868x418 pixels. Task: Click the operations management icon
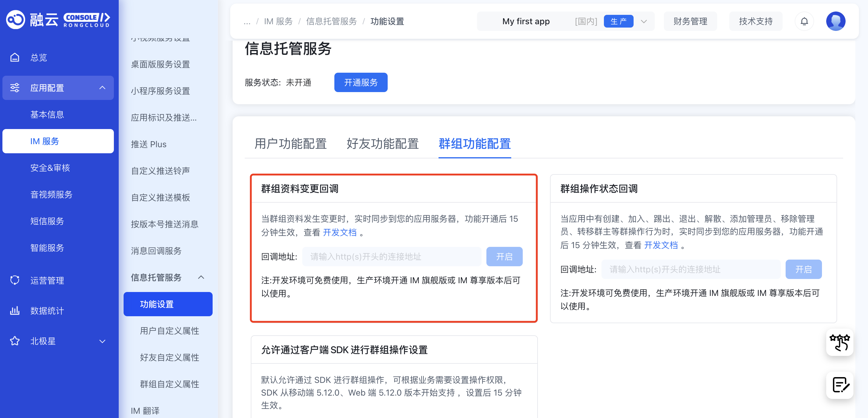point(15,280)
